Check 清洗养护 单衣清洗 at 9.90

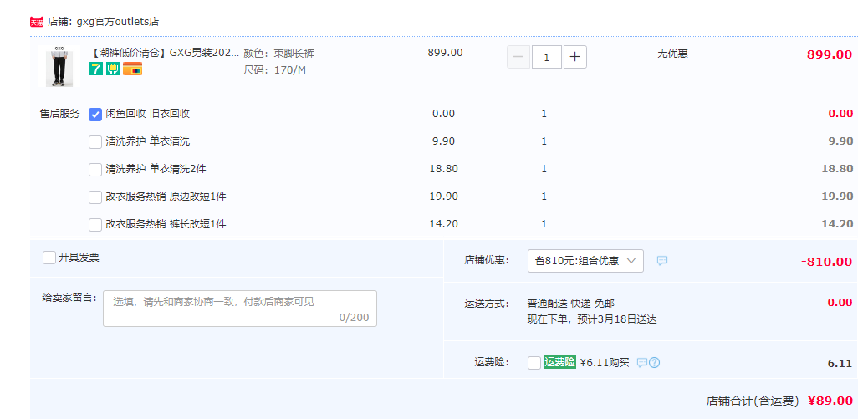pyautogui.click(x=95, y=141)
